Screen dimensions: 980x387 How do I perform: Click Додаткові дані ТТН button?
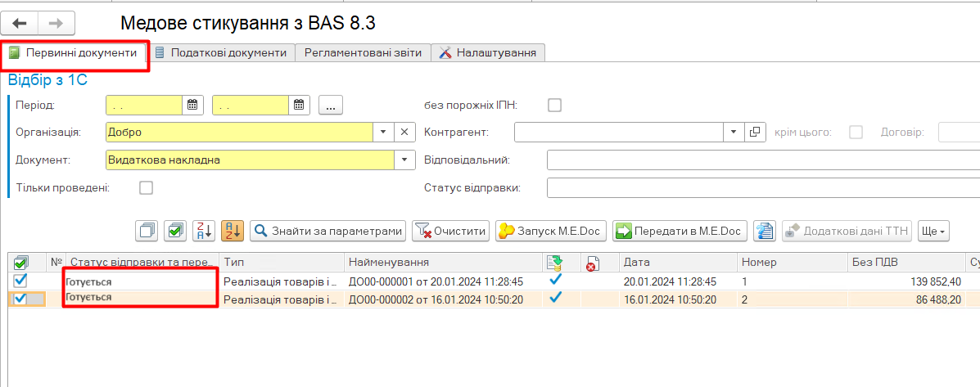point(847,231)
